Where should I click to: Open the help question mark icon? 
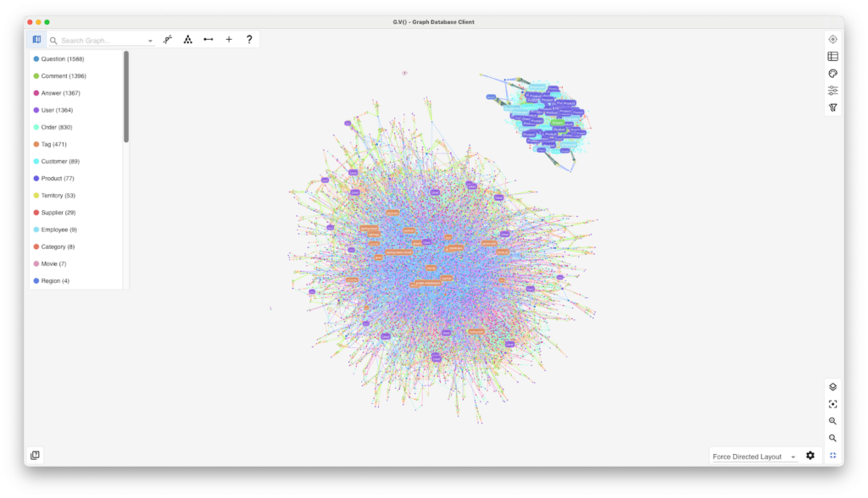(249, 39)
